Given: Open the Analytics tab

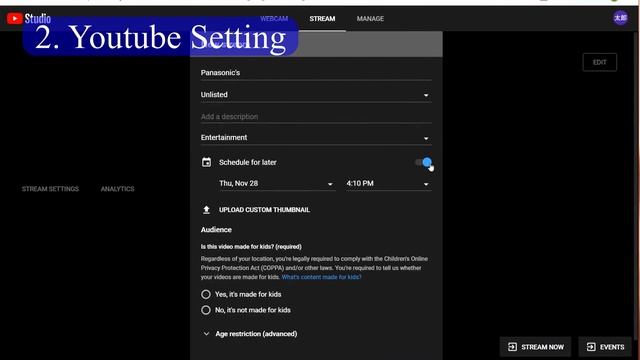Looking at the screenshot, I should coord(118,189).
